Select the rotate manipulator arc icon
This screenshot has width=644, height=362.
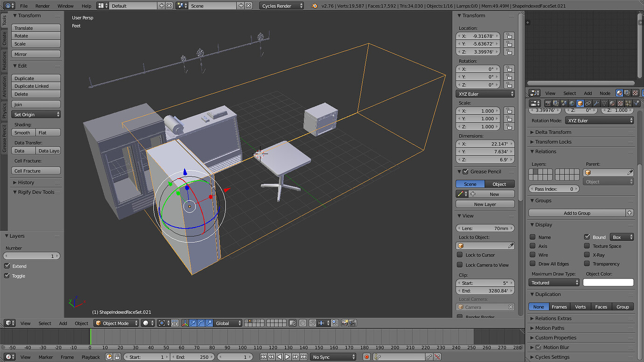pyautogui.click(x=201, y=323)
